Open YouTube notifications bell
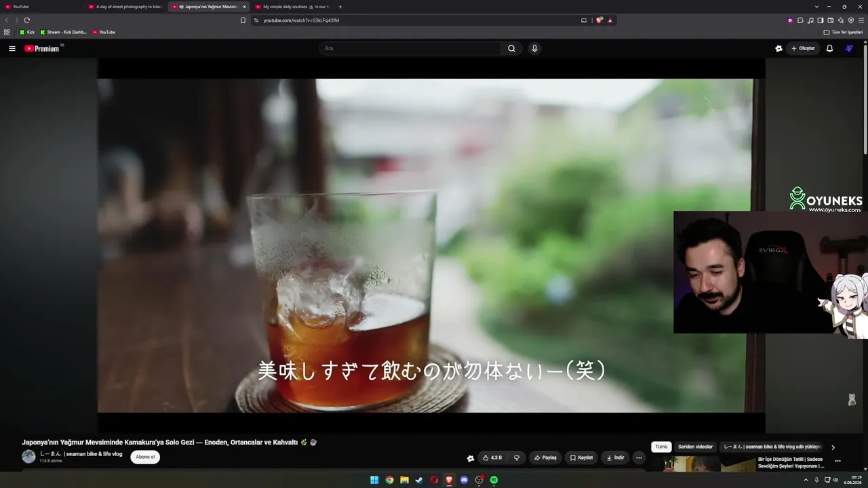Screen dimensions: 868x488 pyautogui.click(x=829, y=48)
